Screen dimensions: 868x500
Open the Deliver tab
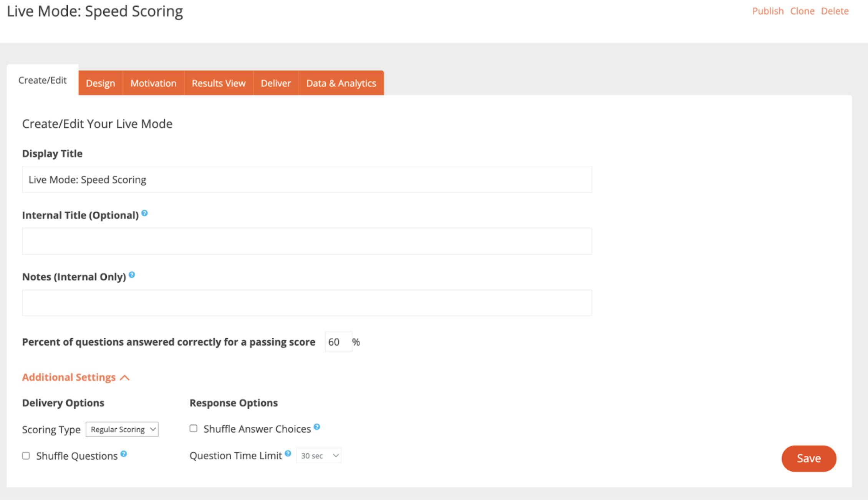coord(275,83)
